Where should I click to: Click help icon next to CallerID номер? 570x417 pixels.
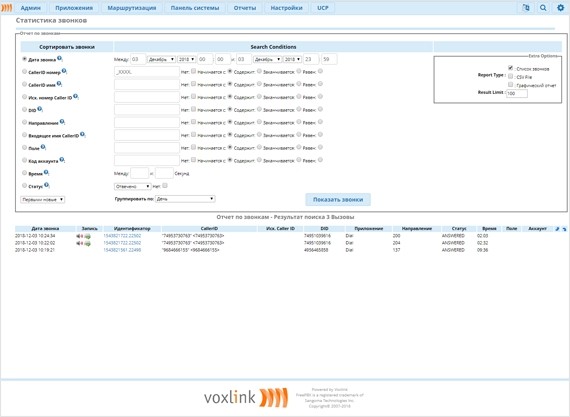pos(64,71)
